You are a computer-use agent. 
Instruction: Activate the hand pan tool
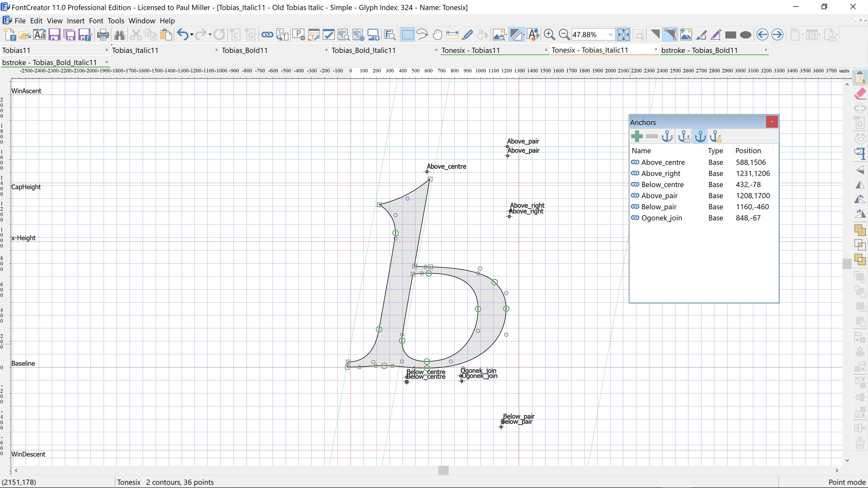pyautogui.click(x=437, y=34)
